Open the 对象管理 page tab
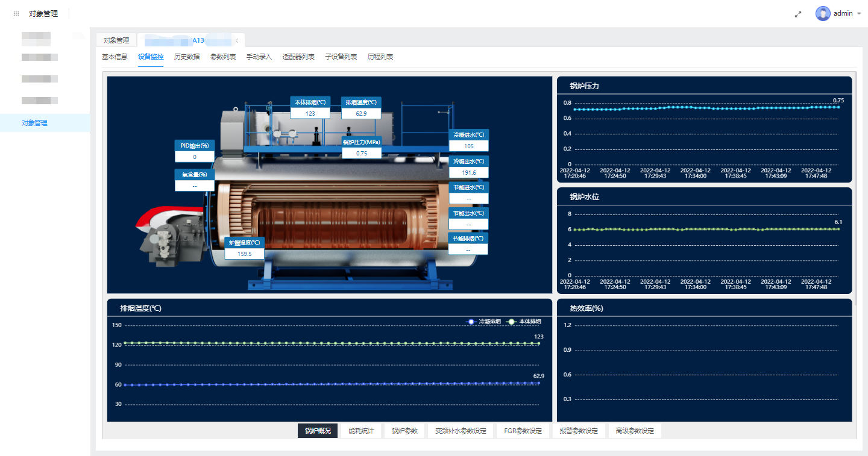Viewport: 868px width, 456px height. pyautogui.click(x=116, y=40)
